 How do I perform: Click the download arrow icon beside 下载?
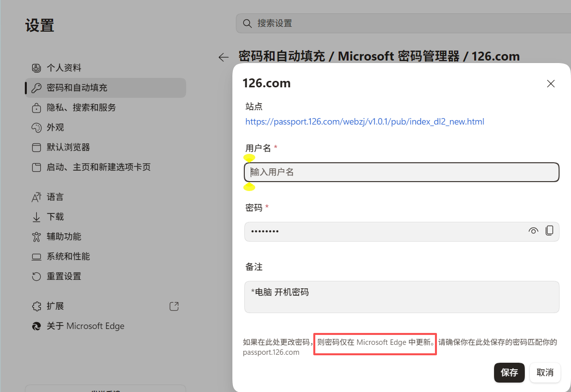[x=36, y=217]
